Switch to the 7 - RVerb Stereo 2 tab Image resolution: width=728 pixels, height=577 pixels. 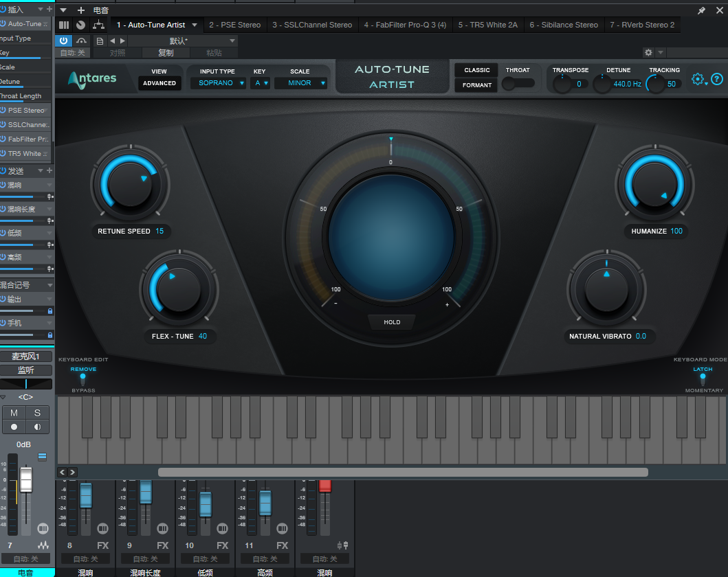[642, 25]
